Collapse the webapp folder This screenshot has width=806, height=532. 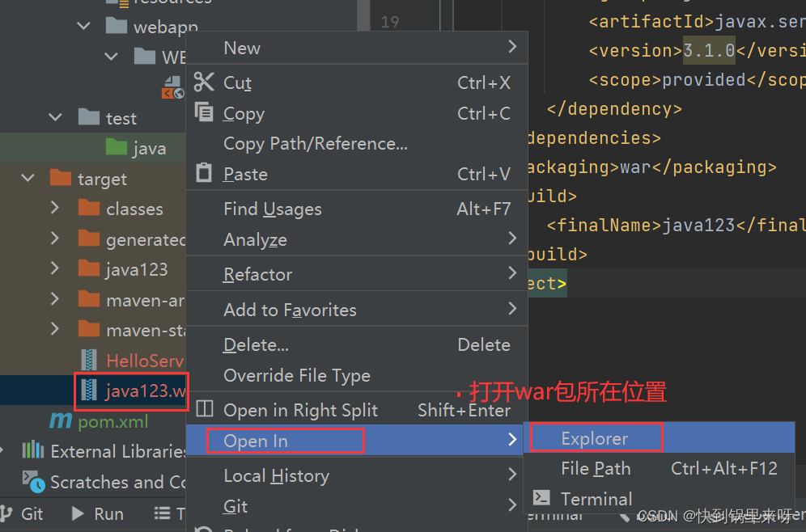(83, 26)
